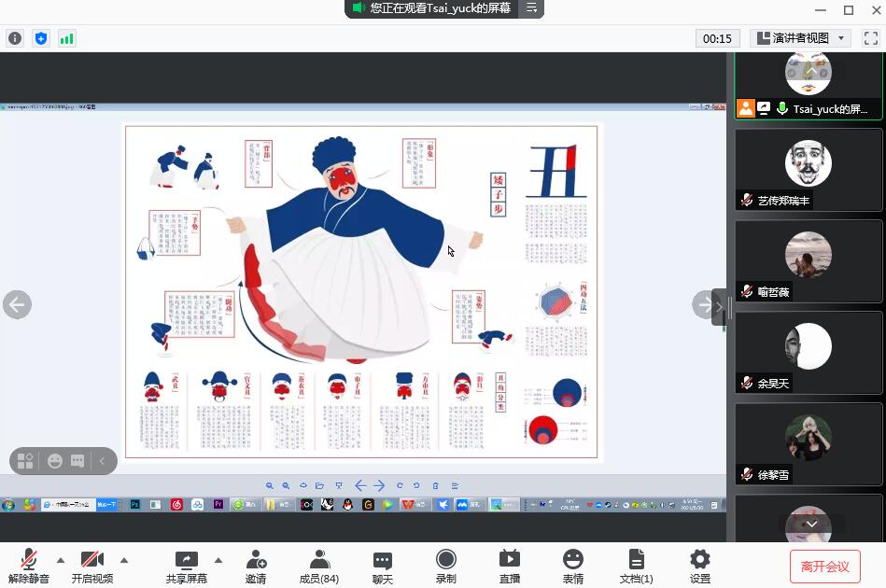Check the green network signal indicator

tap(66, 38)
